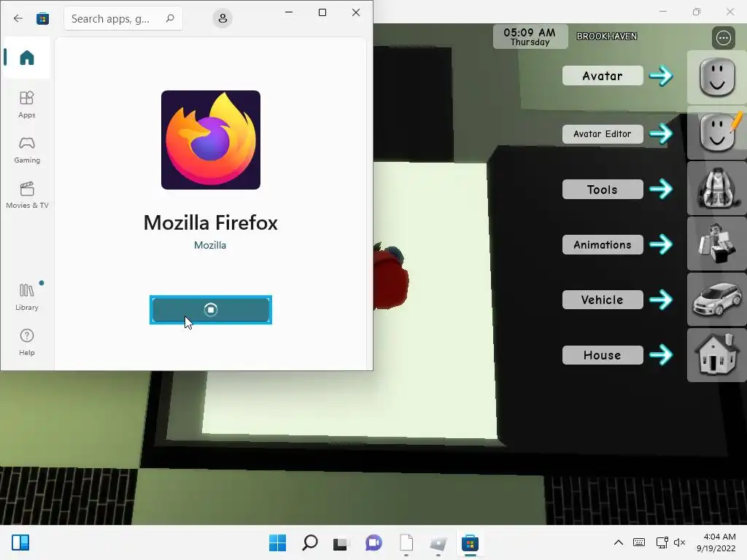Select Home in Store sidebar

pos(27,58)
